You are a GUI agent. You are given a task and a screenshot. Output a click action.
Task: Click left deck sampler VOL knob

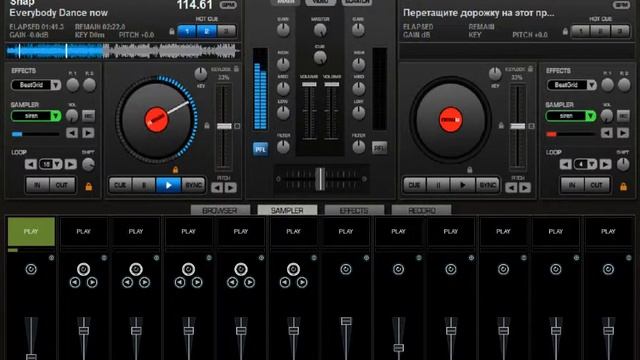click(x=72, y=116)
